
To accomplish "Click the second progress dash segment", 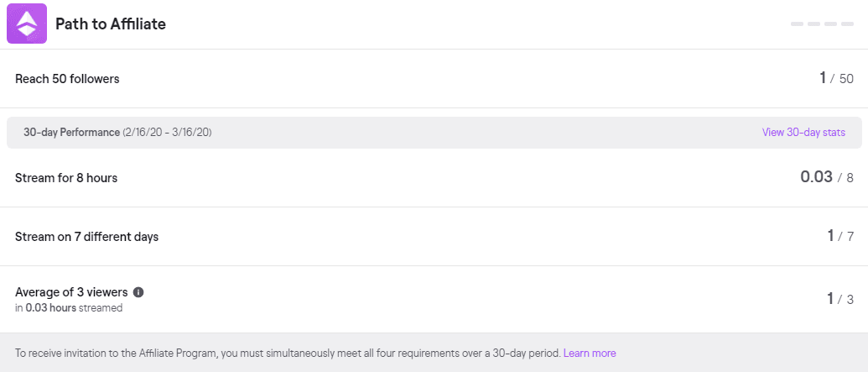I will pos(814,24).
